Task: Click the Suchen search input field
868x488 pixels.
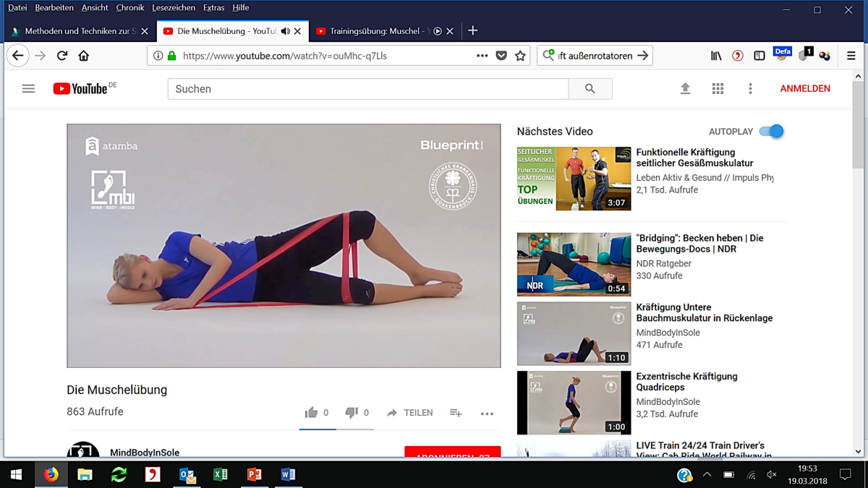Action: [x=367, y=89]
